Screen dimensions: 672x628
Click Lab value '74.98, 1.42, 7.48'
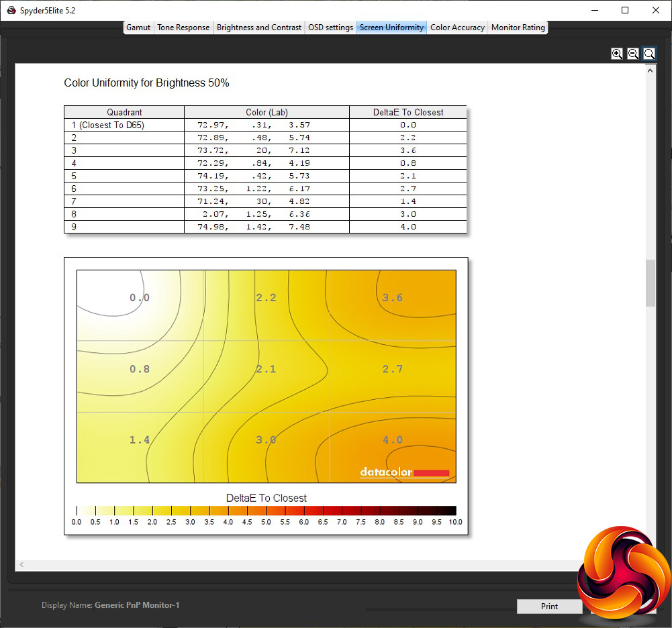tap(254, 227)
